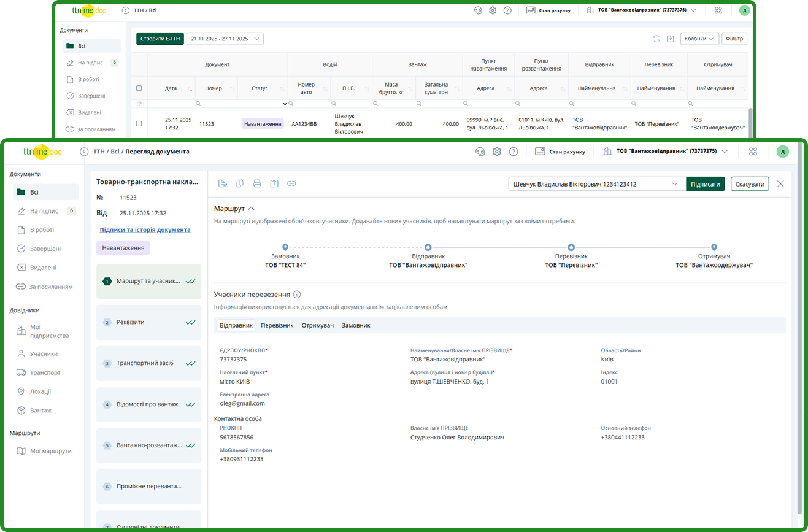Open info icon next to Учасники перевезення
808x532 pixels.
pyautogui.click(x=297, y=295)
